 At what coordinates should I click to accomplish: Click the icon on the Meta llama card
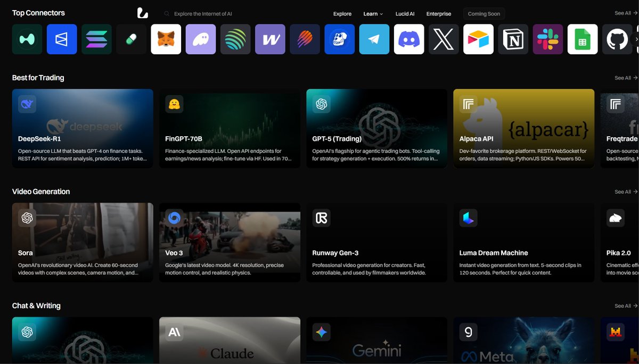468,333
